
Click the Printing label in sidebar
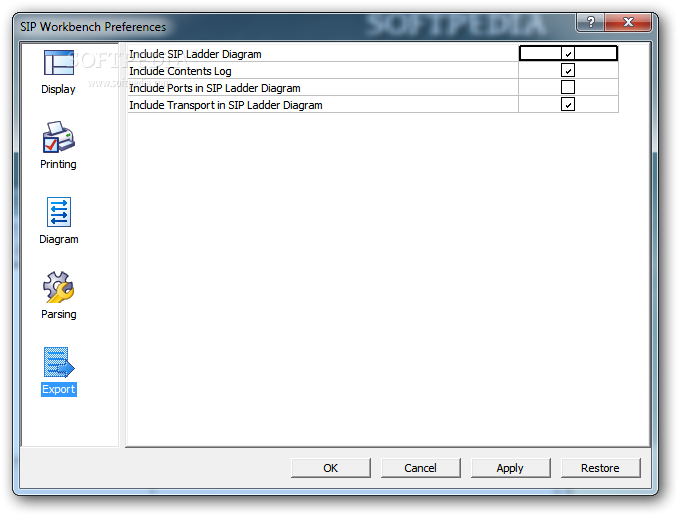(x=58, y=164)
